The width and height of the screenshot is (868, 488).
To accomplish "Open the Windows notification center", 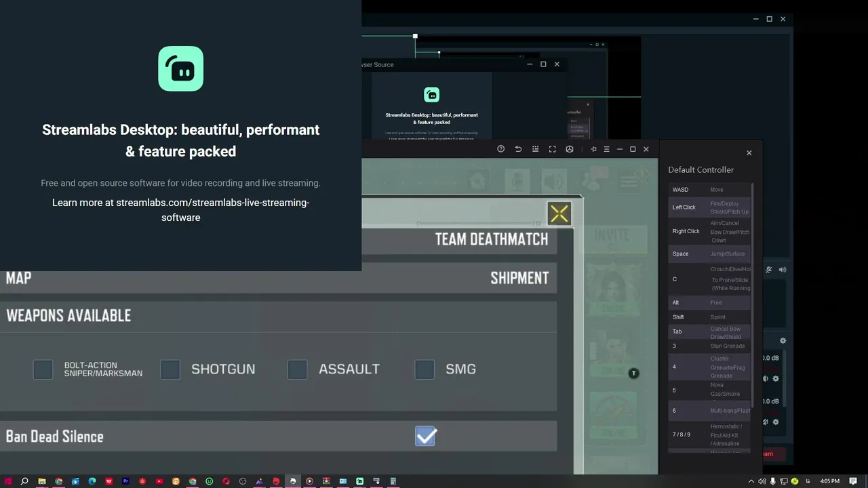I will [x=853, y=481].
